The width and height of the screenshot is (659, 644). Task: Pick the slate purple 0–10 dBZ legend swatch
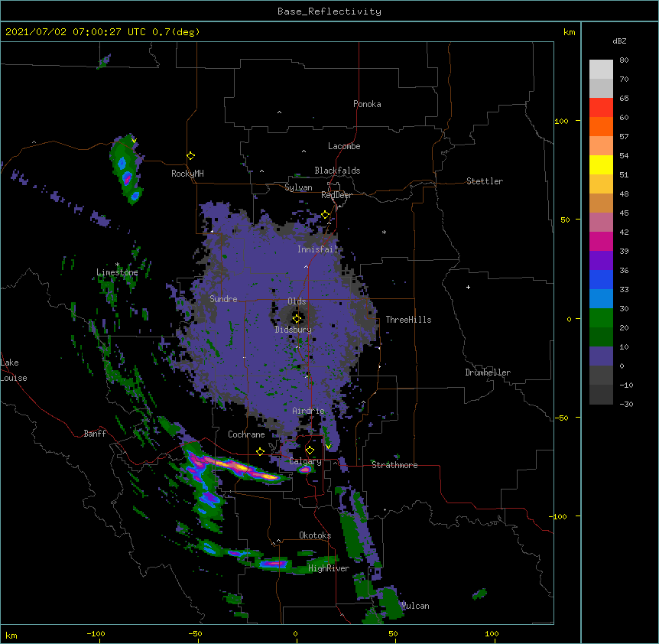pyautogui.click(x=601, y=356)
